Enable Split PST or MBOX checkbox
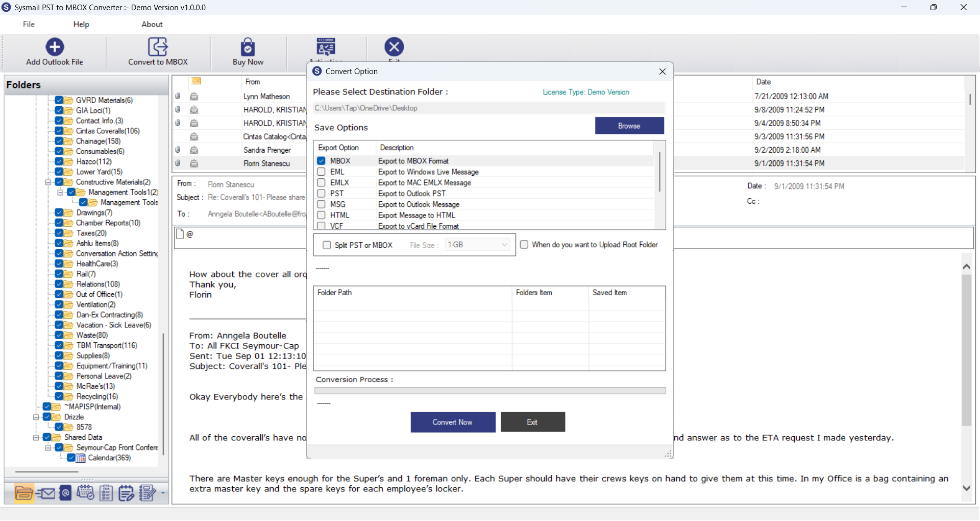 [327, 245]
